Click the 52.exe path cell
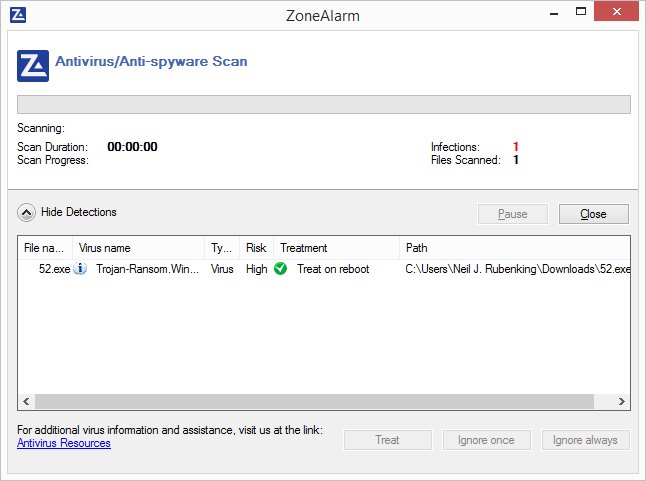The image size is (646, 481). pos(517,269)
